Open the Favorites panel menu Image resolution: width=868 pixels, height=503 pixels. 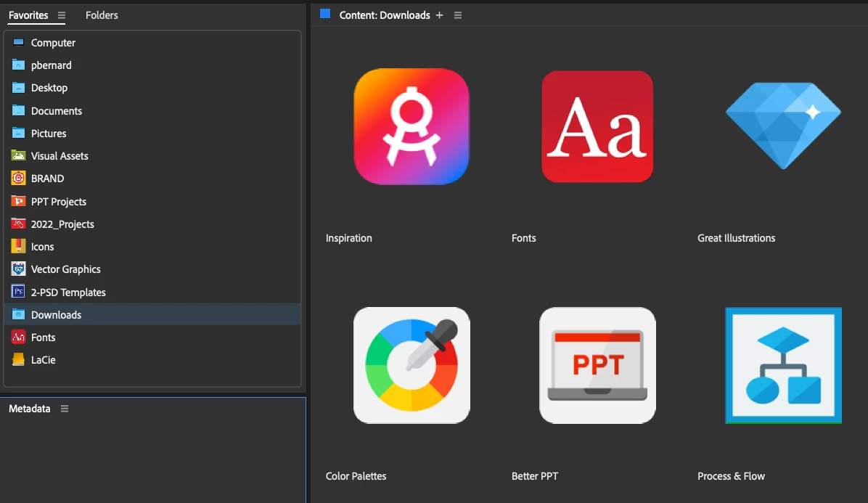(x=62, y=15)
